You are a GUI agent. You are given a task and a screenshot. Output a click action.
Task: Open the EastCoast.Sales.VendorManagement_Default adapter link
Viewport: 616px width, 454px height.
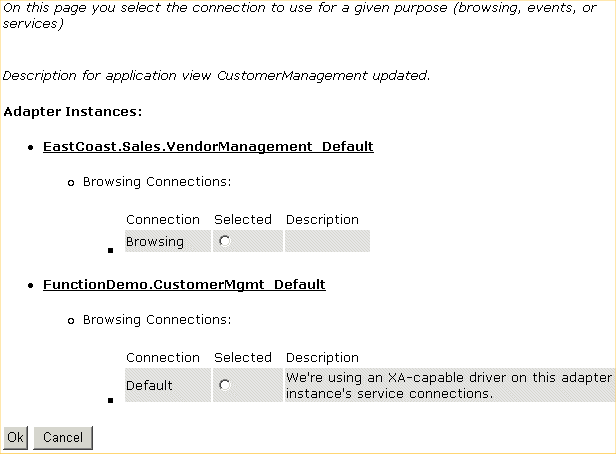coord(208,146)
